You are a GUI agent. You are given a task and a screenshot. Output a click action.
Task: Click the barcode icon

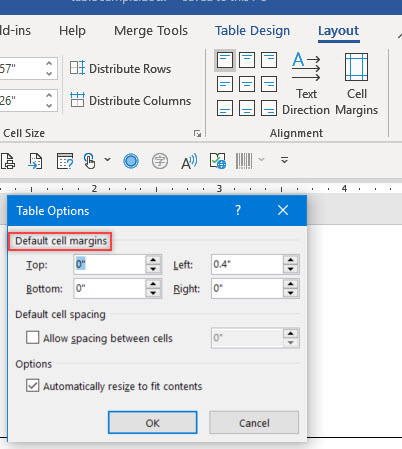244,161
